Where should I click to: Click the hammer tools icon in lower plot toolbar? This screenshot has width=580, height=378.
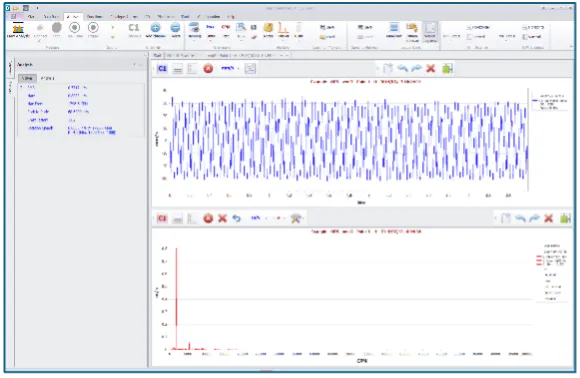tap(296, 219)
